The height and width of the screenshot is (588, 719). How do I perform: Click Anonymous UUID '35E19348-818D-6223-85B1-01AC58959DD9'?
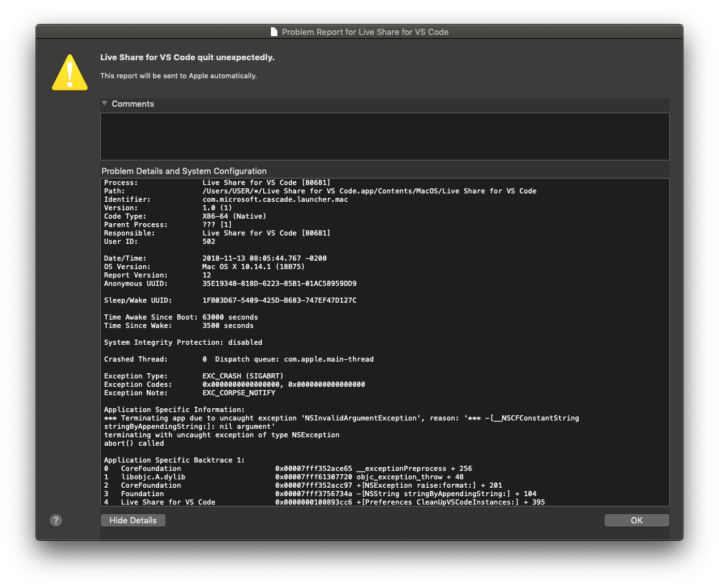click(x=279, y=283)
